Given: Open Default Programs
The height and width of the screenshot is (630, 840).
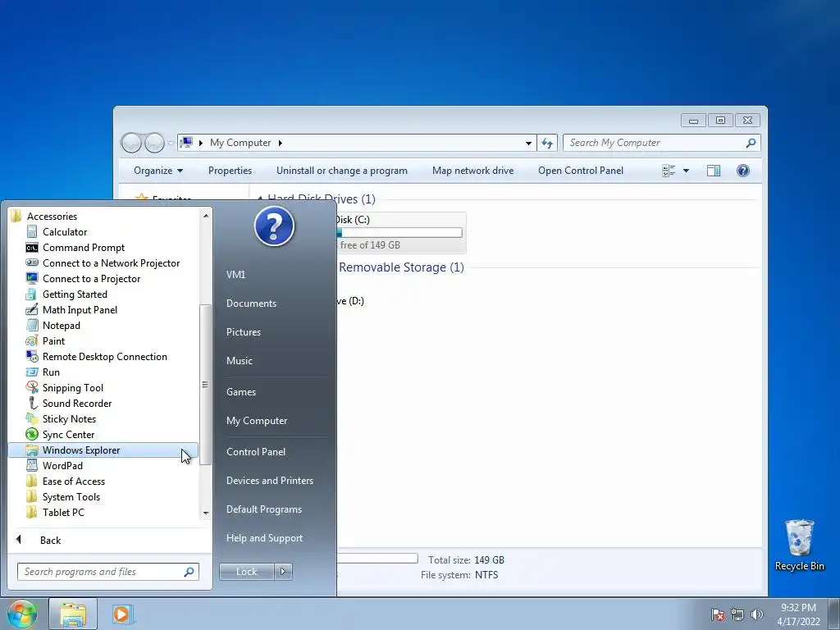Looking at the screenshot, I should point(263,509).
